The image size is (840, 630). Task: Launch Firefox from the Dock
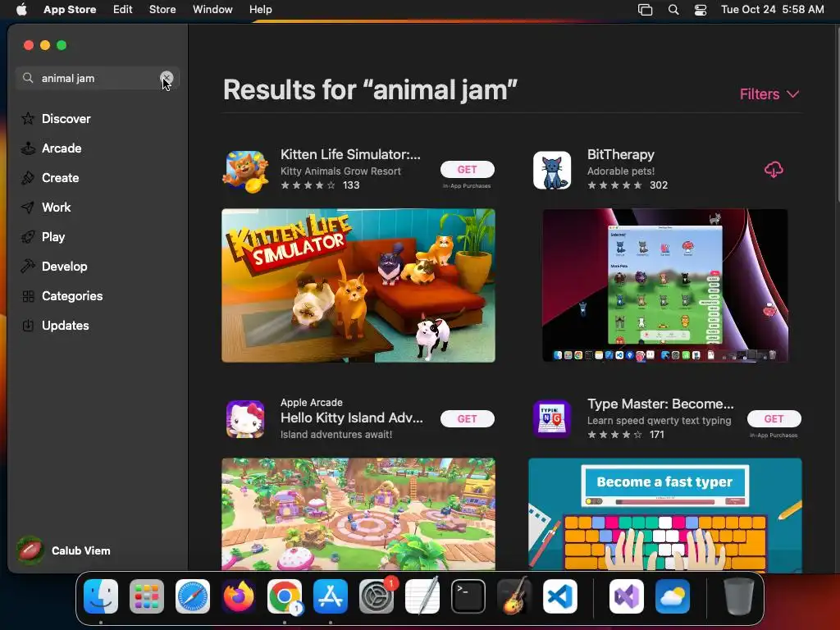(239, 596)
